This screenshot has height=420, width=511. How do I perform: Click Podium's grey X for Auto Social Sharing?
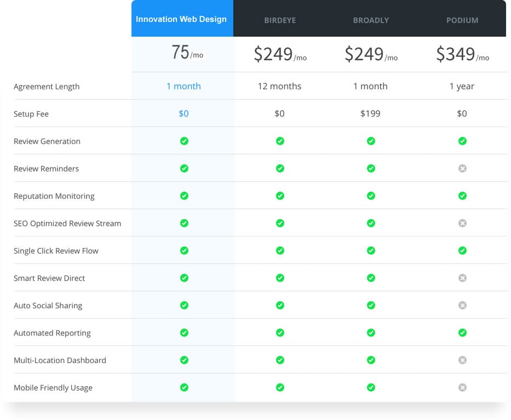click(462, 306)
